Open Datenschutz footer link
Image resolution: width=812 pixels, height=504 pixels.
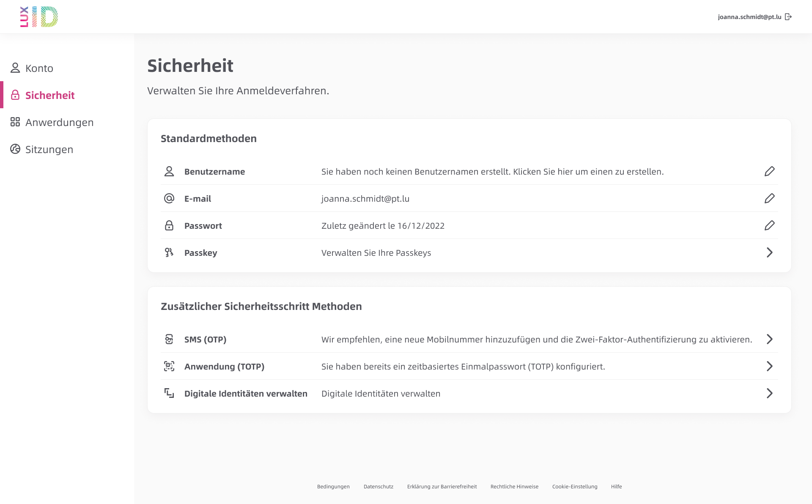pyautogui.click(x=379, y=487)
